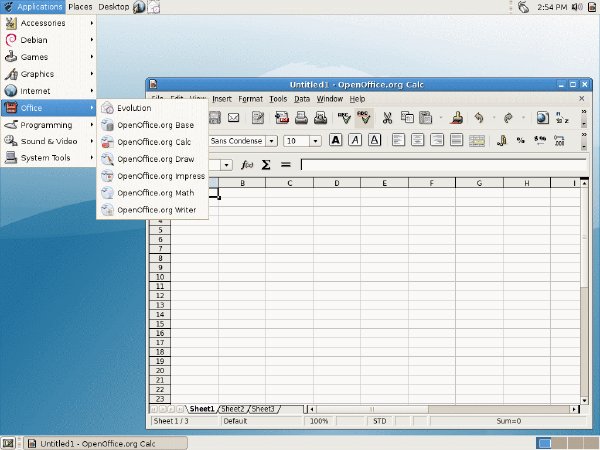Click Standard number format icon
The width and height of the screenshot is (600, 450).
[540, 140]
